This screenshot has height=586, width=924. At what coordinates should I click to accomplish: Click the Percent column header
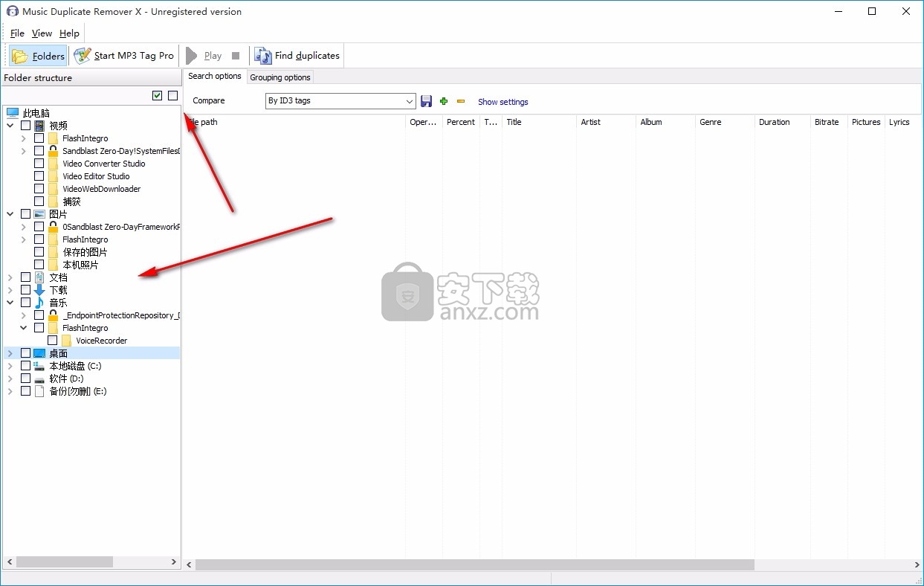point(461,122)
